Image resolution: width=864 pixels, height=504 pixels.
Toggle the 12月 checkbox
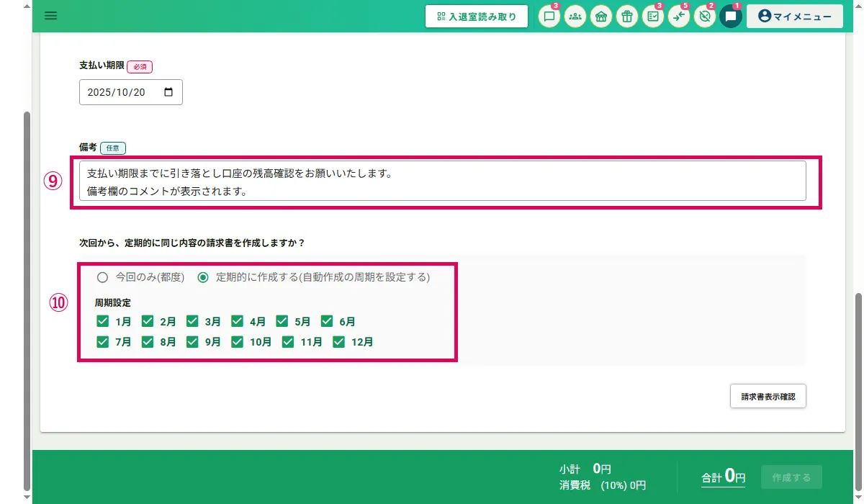click(x=339, y=342)
